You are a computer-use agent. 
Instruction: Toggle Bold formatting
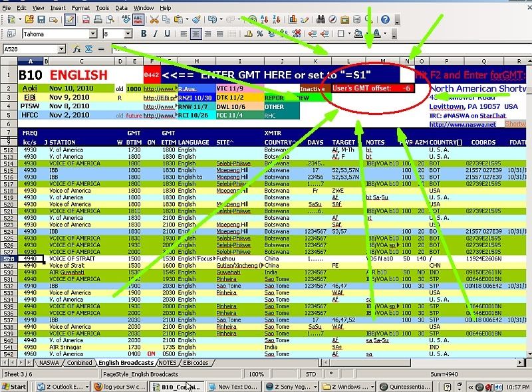pyautogui.click(x=142, y=33)
